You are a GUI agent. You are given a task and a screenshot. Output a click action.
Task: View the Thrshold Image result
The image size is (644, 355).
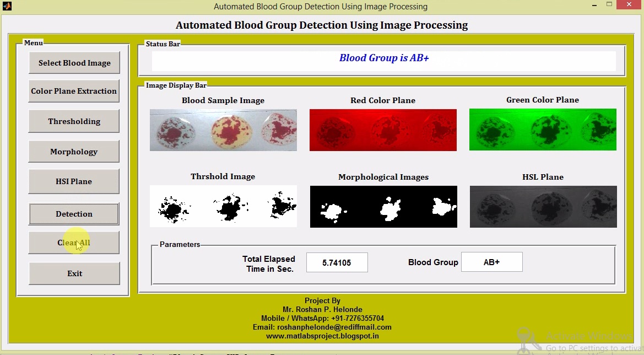[223, 206]
